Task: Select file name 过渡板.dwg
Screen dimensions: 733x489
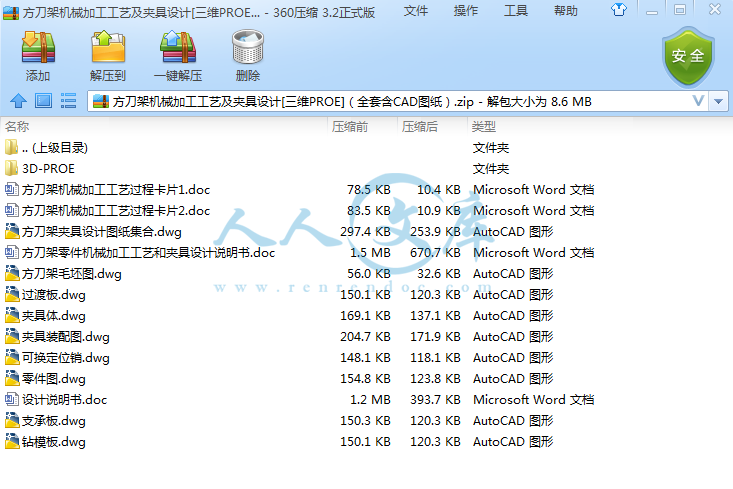Action: click(x=54, y=295)
